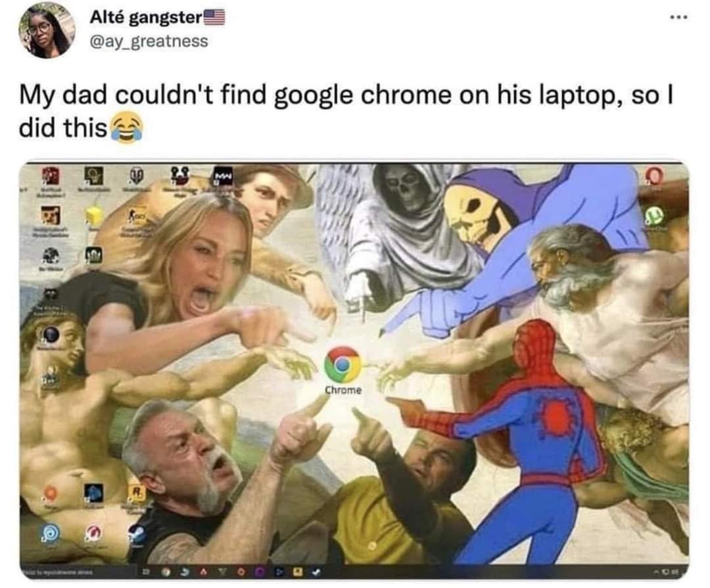Open the green uTorrent desktop shortcut

coord(655,218)
